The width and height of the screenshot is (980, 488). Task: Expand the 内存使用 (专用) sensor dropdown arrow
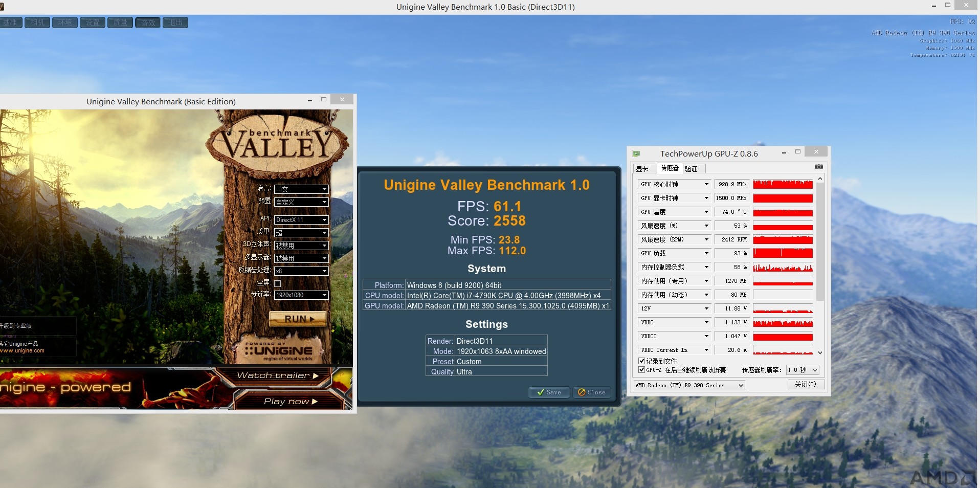(x=706, y=281)
